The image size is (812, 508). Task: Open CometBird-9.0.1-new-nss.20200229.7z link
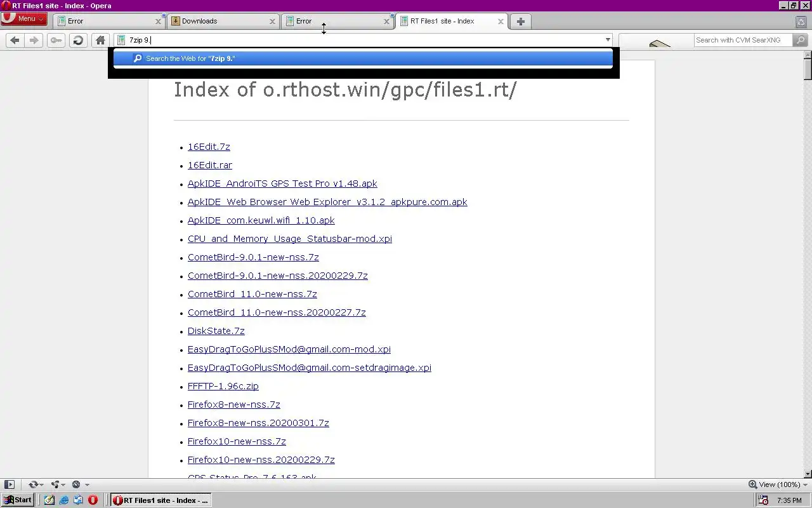pos(278,276)
